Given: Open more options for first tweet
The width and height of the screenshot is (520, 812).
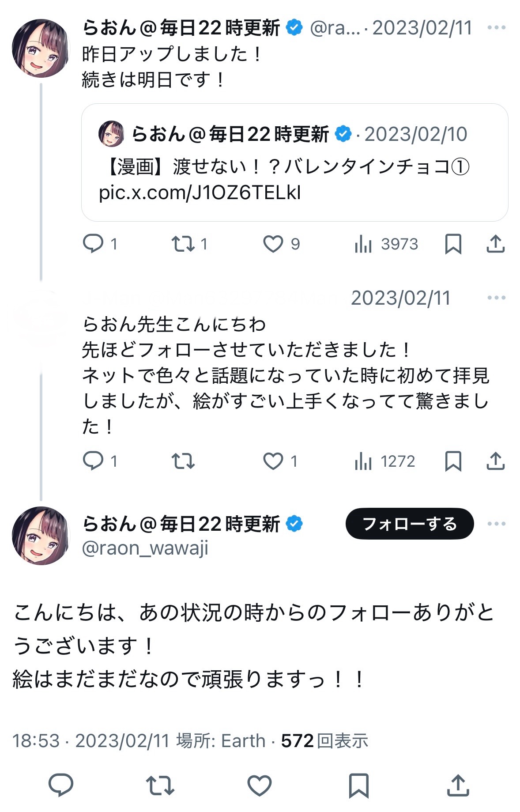Looking at the screenshot, I should click(x=496, y=28).
